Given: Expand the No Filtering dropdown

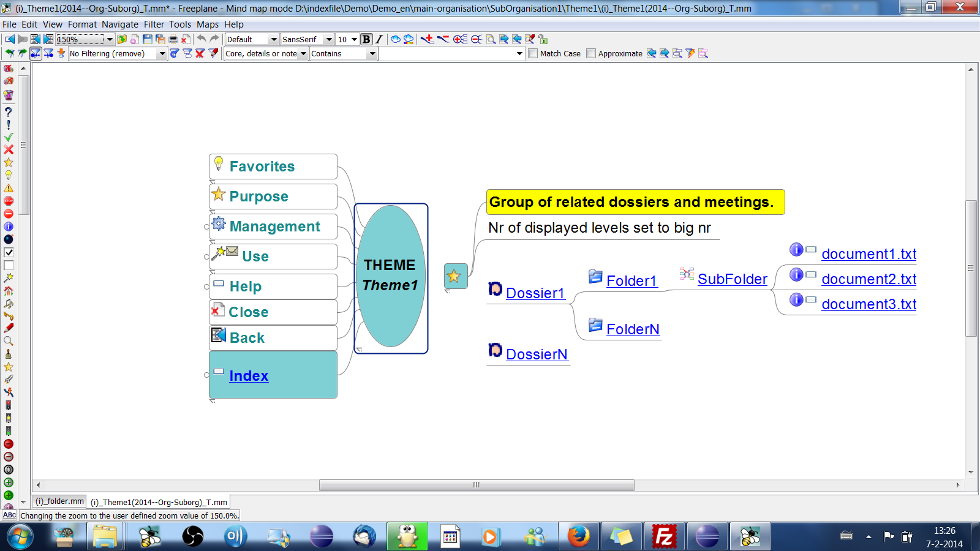Looking at the screenshot, I should pos(162,54).
